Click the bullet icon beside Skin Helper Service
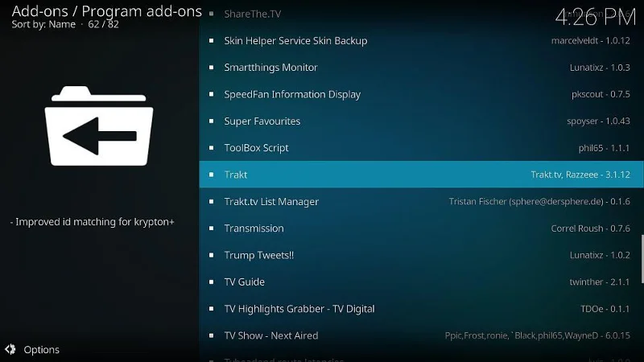Viewport: 644px width, 362px height. tap(211, 41)
